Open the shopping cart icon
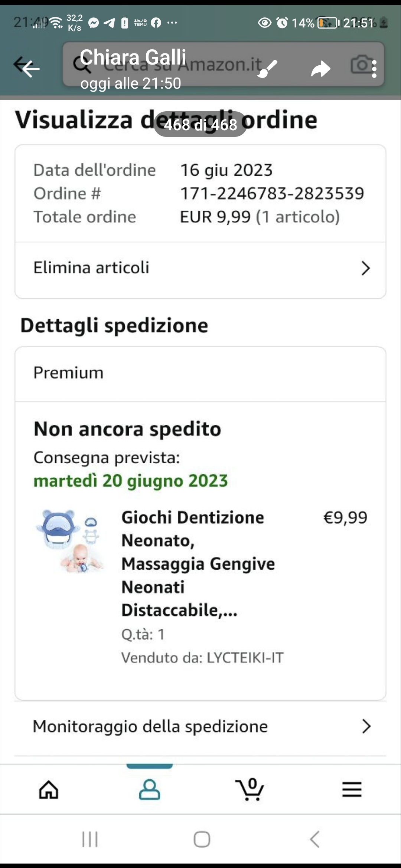401x868 pixels. 250,789
